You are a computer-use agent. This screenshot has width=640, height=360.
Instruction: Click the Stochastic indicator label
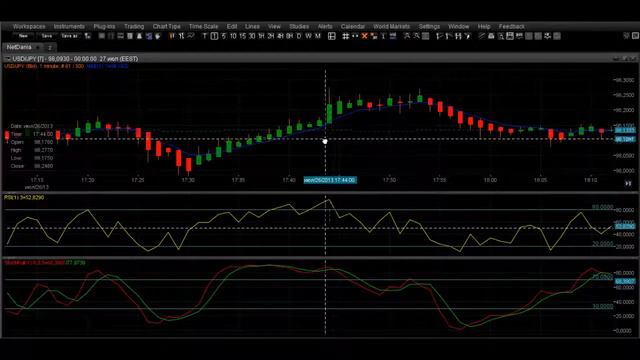pos(45,262)
